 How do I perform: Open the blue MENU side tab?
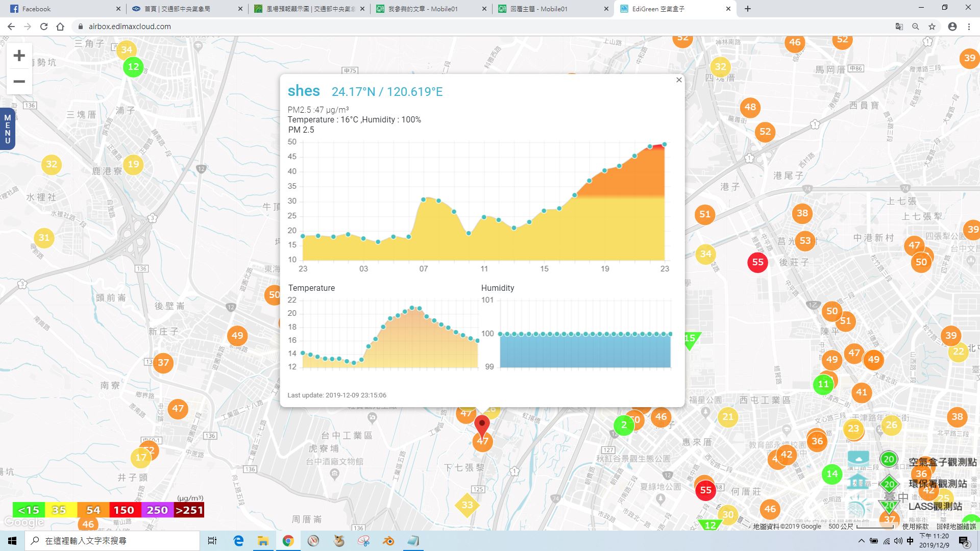(7, 129)
